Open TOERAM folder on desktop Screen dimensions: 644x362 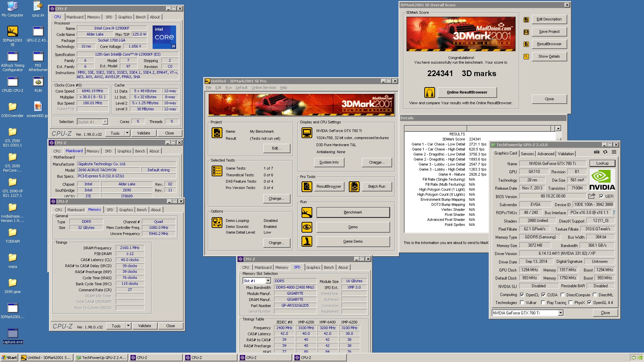point(12,235)
